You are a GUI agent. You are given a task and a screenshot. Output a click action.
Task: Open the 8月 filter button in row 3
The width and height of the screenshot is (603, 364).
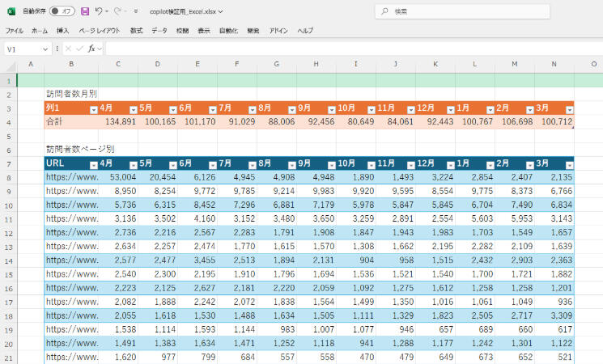[x=292, y=110]
